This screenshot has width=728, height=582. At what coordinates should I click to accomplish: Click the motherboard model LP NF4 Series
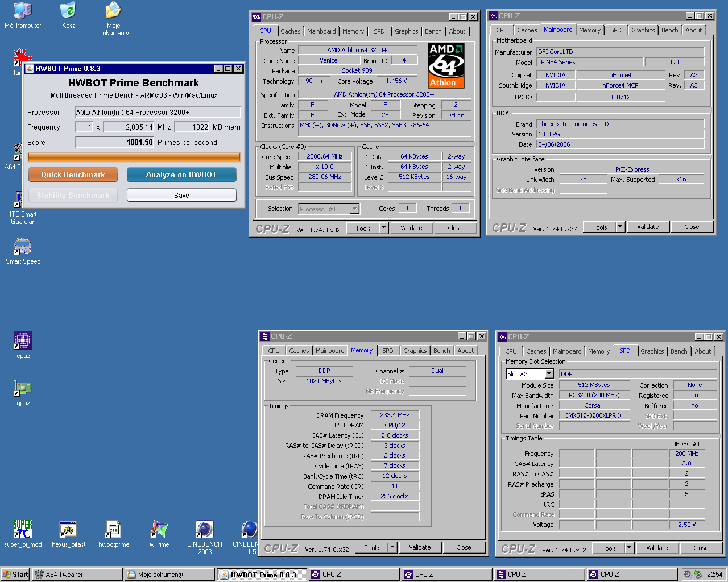590,62
